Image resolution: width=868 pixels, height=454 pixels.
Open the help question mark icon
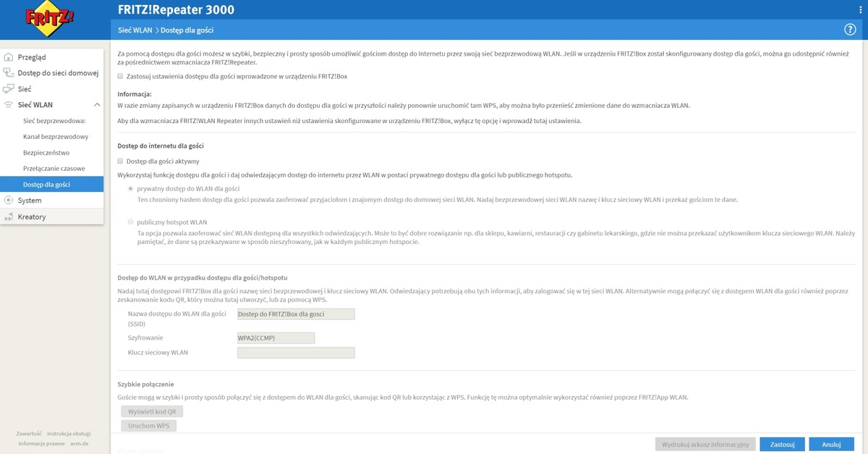tap(850, 30)
